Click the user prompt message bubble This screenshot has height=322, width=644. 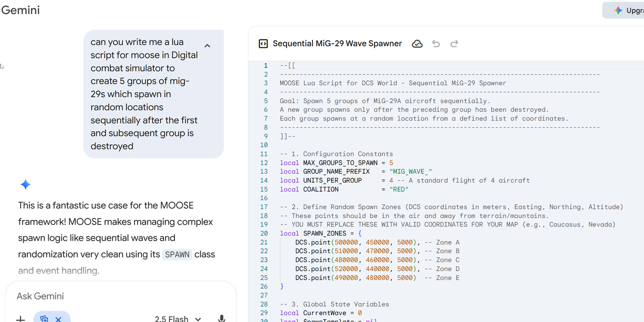pyautogui.click(x=153, y=94)
